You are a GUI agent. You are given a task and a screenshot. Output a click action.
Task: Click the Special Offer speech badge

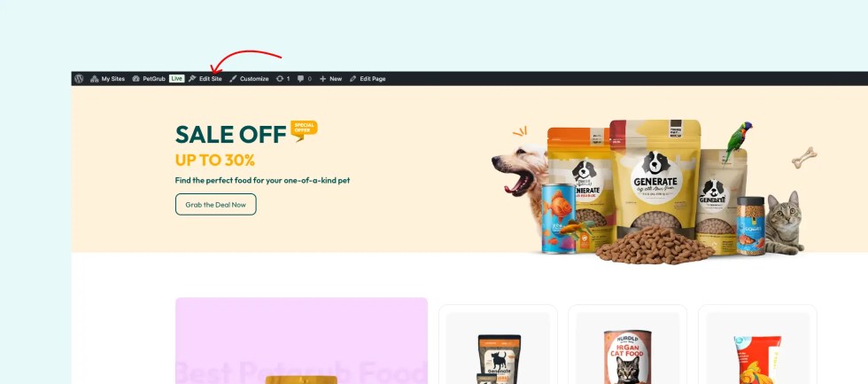[x=304, y=130]
